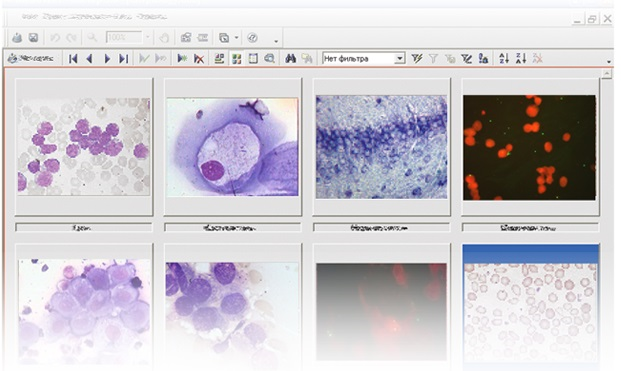Viewport: 621px width, 371px height.
Task: Select the large purple cell thumbnail
Action: click(232, 146)
